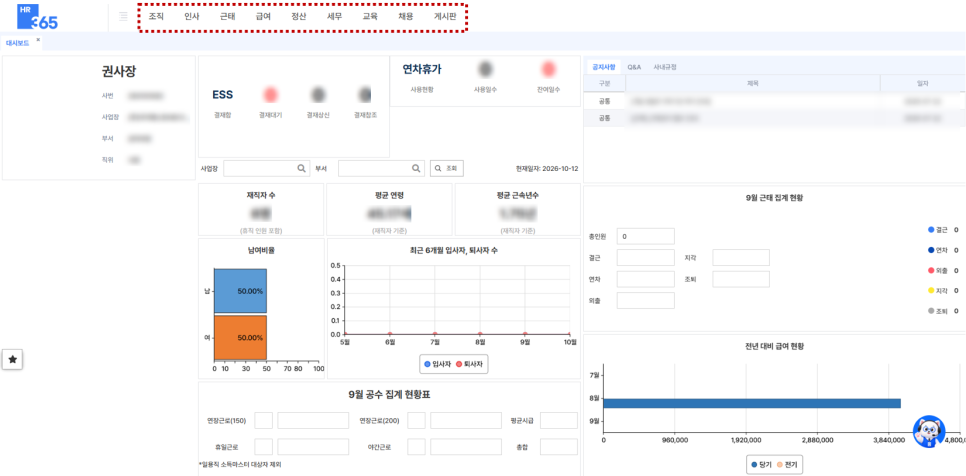The image size is (966, 476).
Task: Click the 일자 column header
Action: point(922,83)
